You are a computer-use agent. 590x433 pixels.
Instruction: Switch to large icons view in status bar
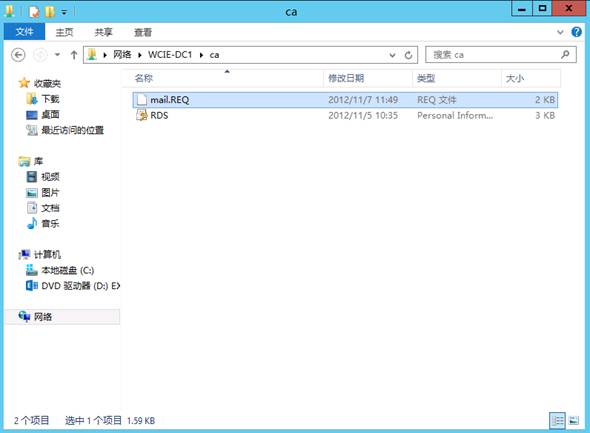tap(573, 420)
